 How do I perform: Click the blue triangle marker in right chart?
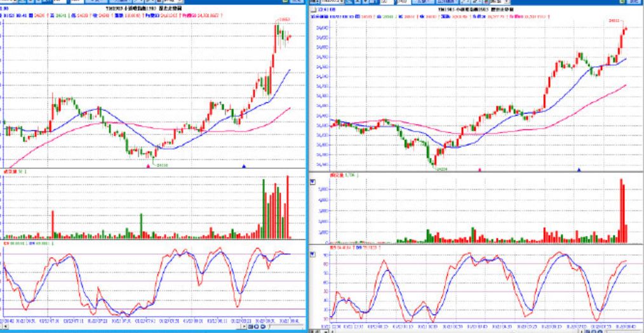point(579,170)
